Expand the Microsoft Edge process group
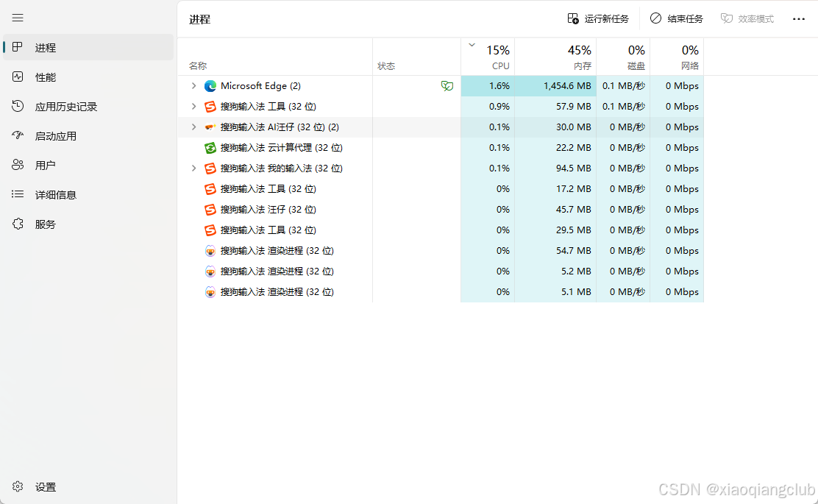 (x=193, y=85)
